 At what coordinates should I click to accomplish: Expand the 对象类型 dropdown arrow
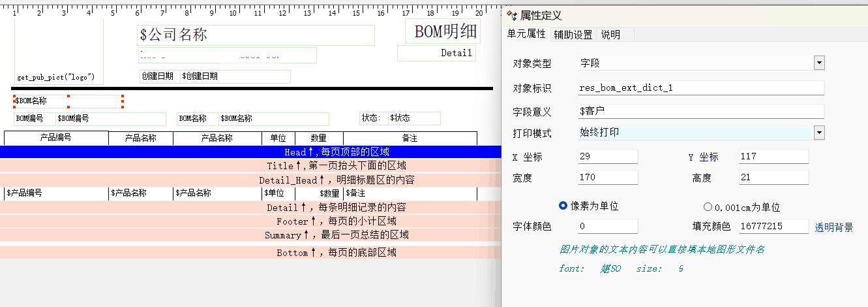click(819, 63)
